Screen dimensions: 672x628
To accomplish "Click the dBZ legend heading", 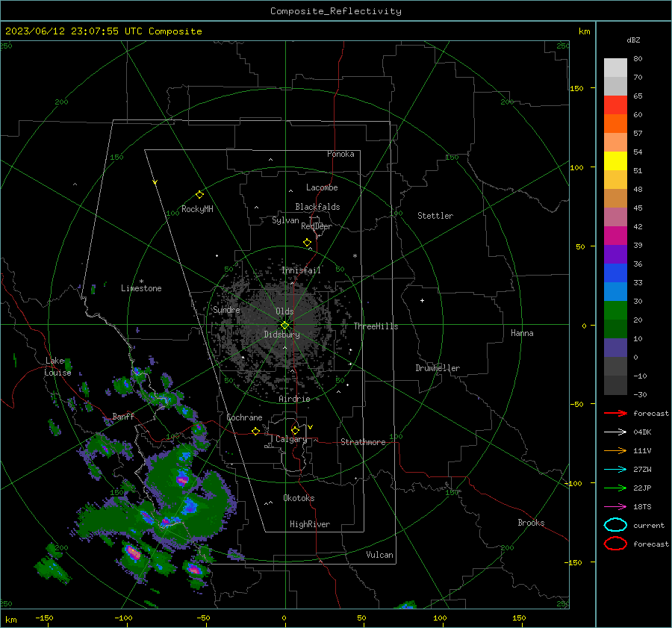I will click(x=633, y=40).
